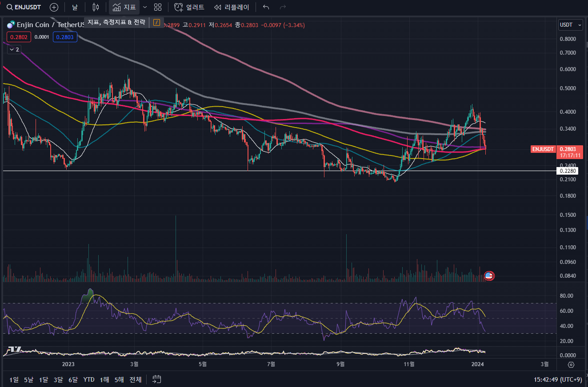
Task: Start bar replay with 리플레이 button
Action: 232,7
